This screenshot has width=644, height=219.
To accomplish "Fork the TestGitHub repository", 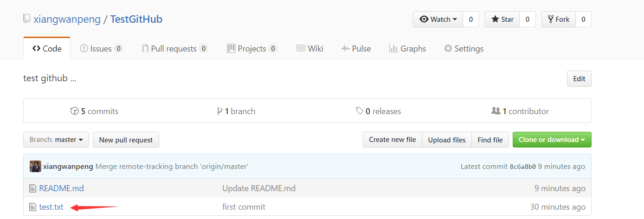I will point(559,19).
